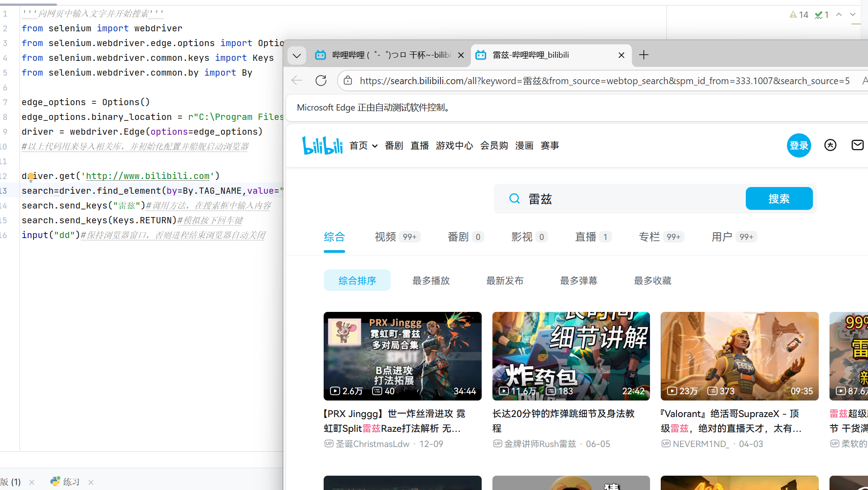Click the warnings indicator showing 14
The height and width of the screenshot is (490, 868).
(x=799, y=15)
